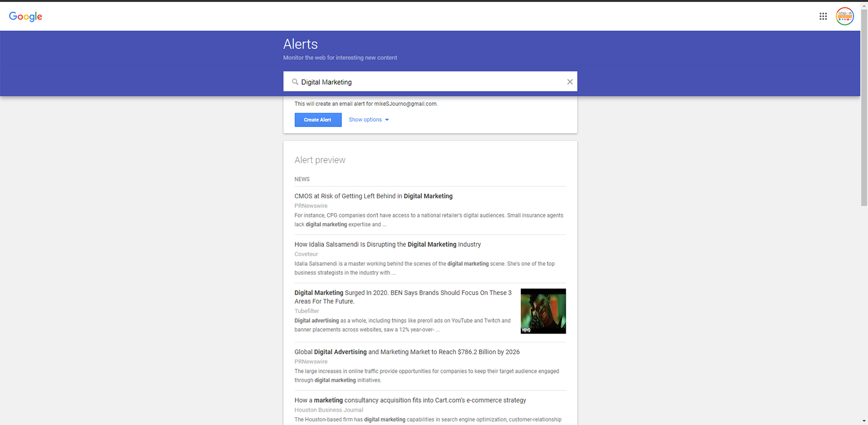Open the Cart.com marketing consultancy acquisition article
868x425 pixels.
pos(410,400)
